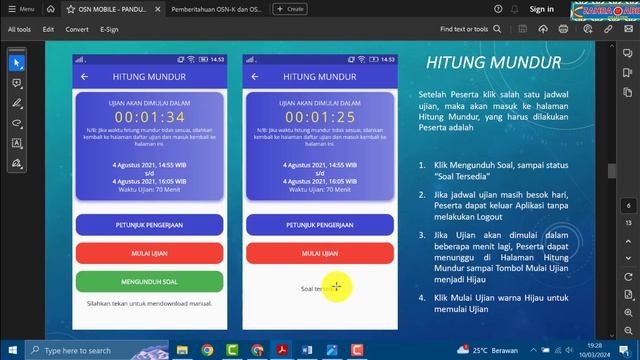Click the rotate page icon

pos(628,277)
